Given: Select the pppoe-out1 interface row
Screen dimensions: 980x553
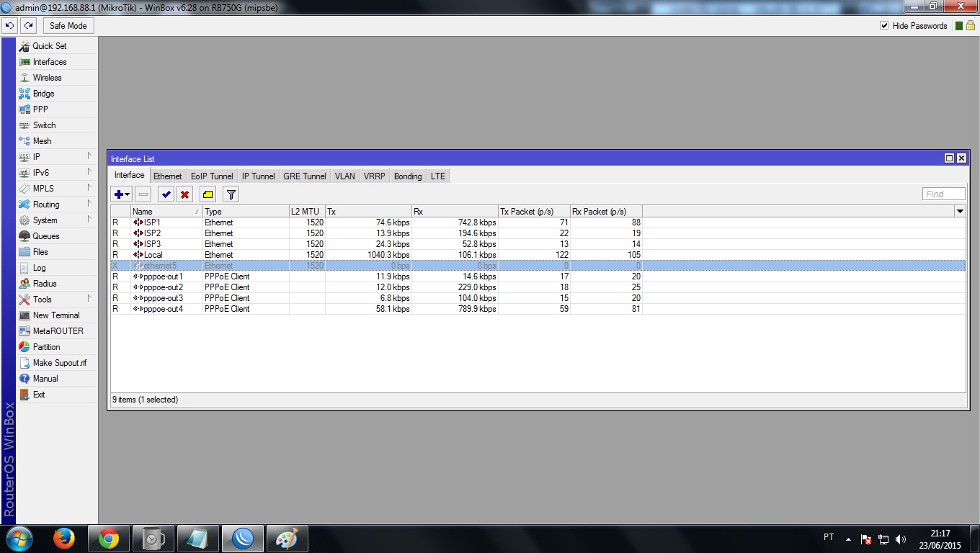Looking at the screenshot, I should pos(538,276).
